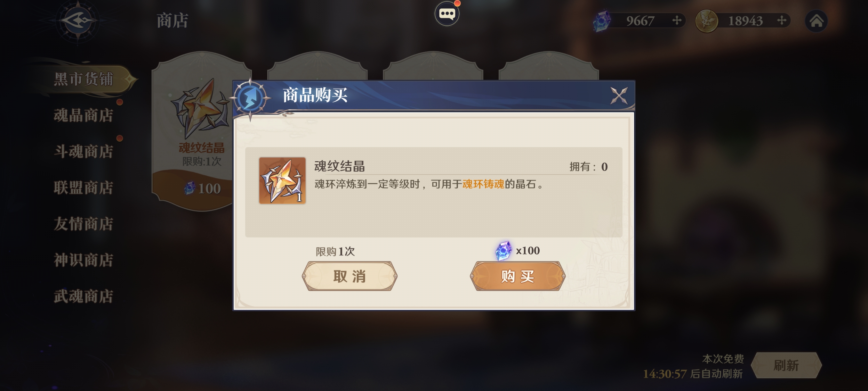The height and width of the screenshot is (391, 868).
Task: Switch to the 武魂商店 tab
Action: 83,296
